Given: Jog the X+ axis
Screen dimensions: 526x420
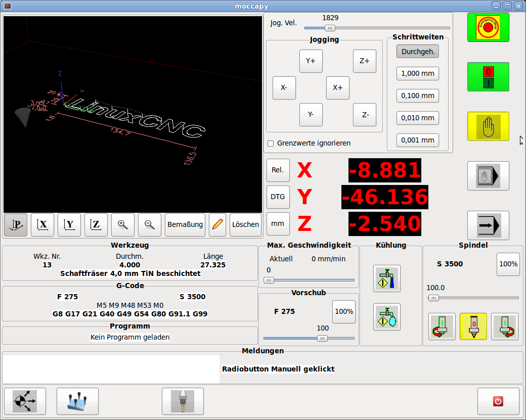Looking at the screenshot, I should (338, 88).
